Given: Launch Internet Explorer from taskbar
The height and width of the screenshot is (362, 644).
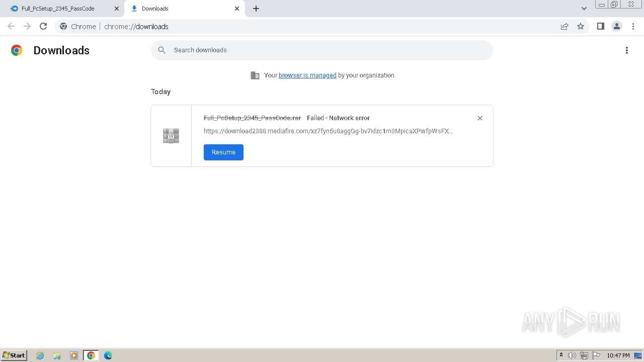Looking at the screenshot, I should (40, 355).
